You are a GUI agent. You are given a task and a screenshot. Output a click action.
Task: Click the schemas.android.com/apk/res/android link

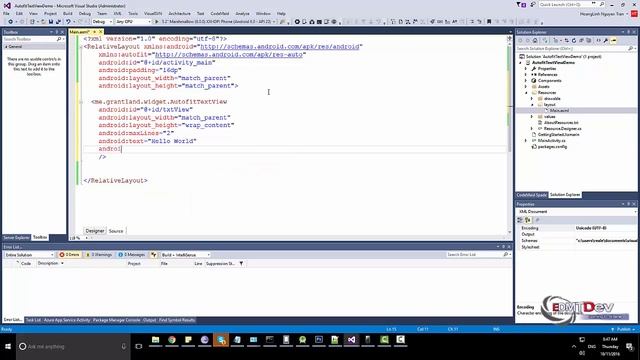point(280,47)
